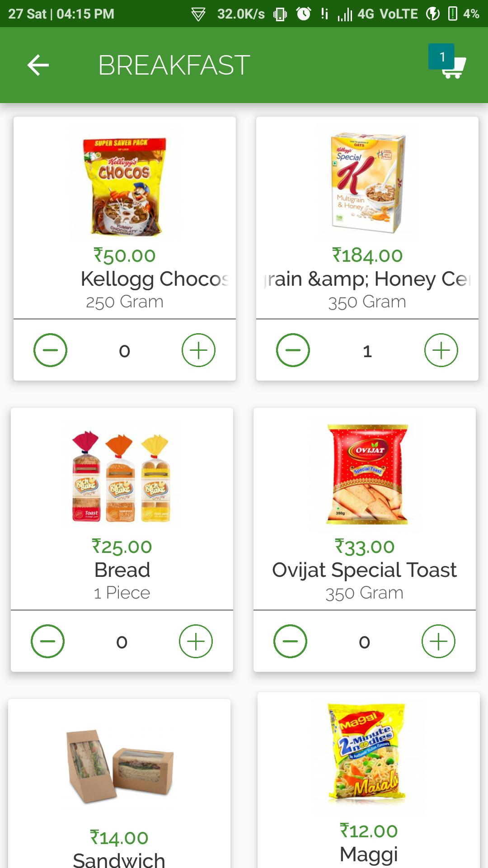Image resolution: width=488 pixels, height=868 pixels.
Task: Tap the Kellogg Chocos product image
Action: coord(125,184)
